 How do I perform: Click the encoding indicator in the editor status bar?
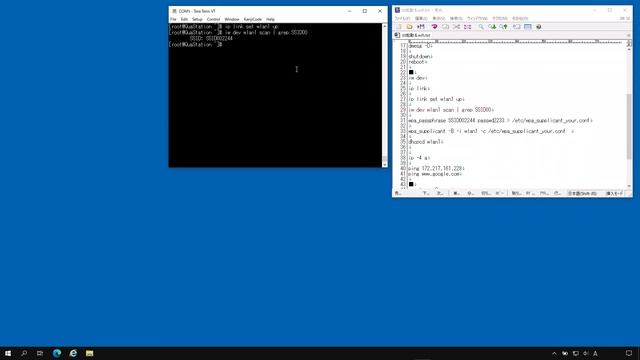(582, 193)
